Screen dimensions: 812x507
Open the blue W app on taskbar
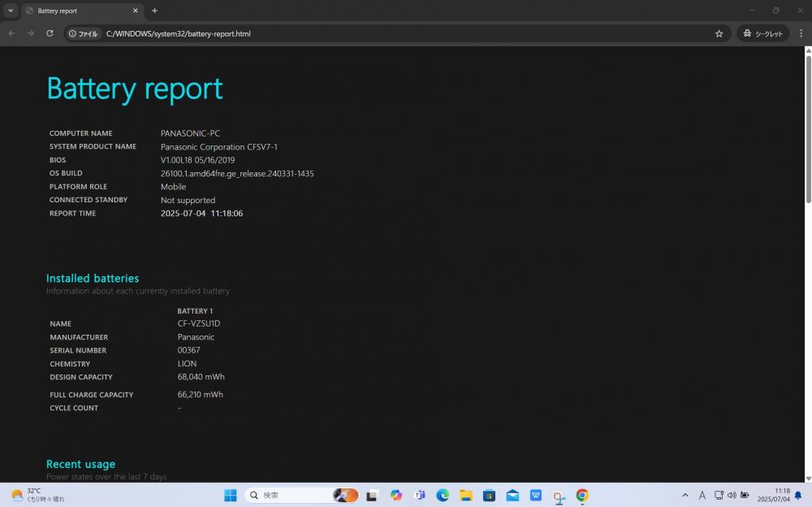click(x=536, y=495)
